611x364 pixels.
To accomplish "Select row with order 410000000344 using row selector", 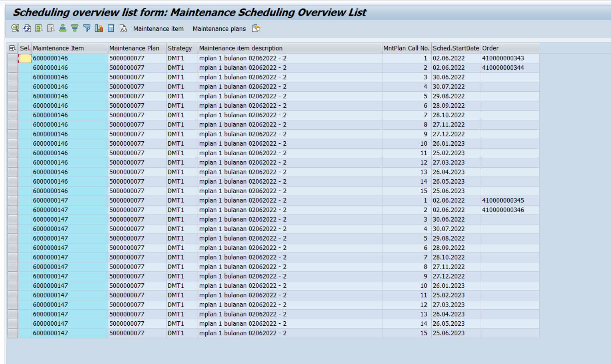I will [12, 68].
